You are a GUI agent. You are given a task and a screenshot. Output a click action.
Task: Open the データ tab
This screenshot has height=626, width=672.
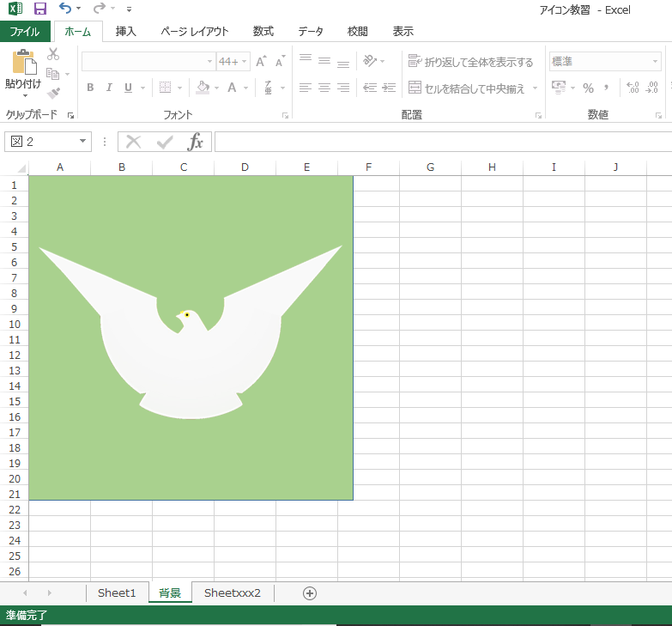click(311, 31)
